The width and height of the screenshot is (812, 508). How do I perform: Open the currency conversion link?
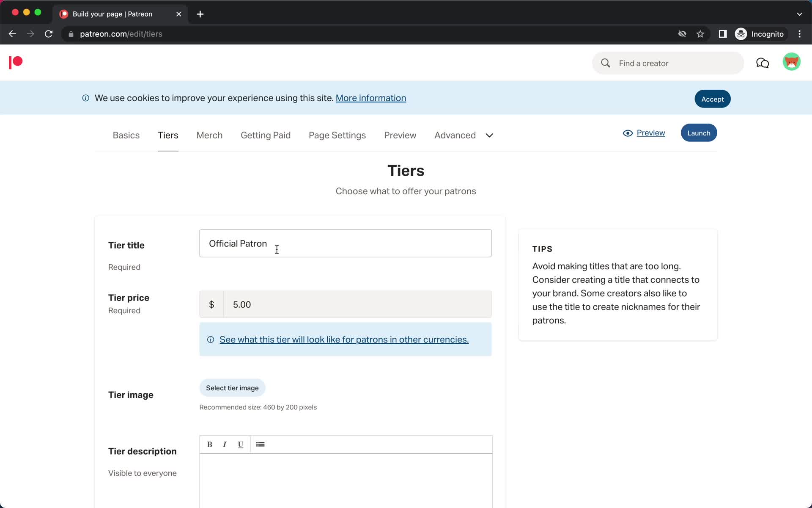[344, 340]
